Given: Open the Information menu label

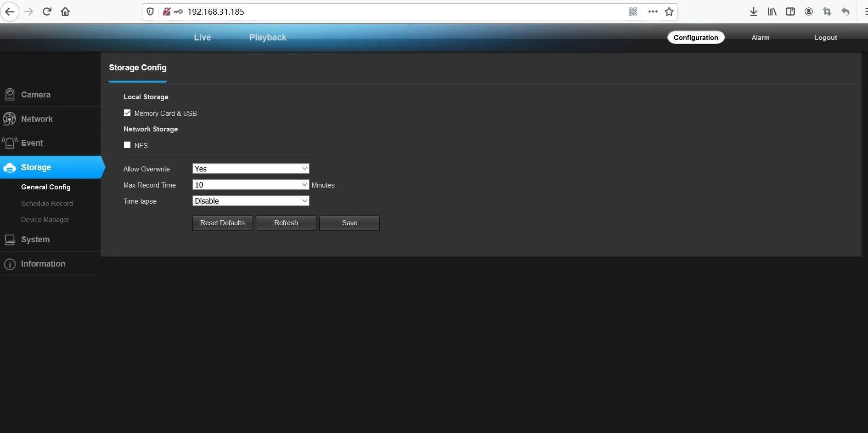Looking at the screenshot, I should point(43,264).
